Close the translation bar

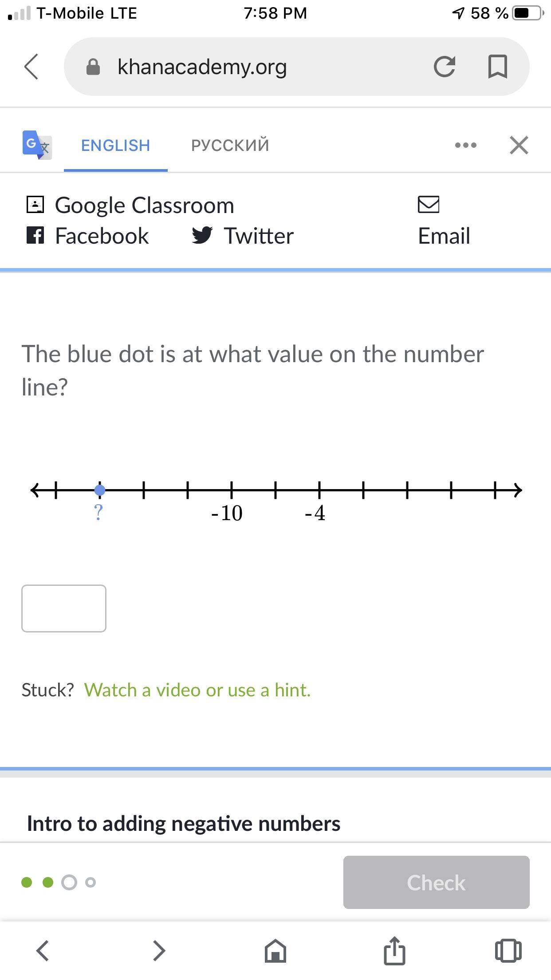[519, 145]
